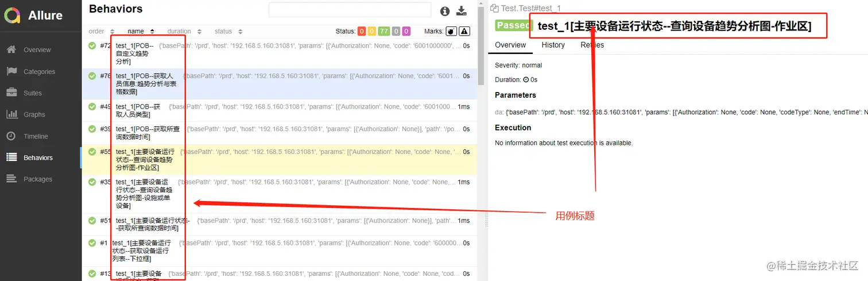This screenshot has width=868, height=281.
Task: Copy the Test.Test#test_1 full name icon
Action: click(x=494, y=8)
